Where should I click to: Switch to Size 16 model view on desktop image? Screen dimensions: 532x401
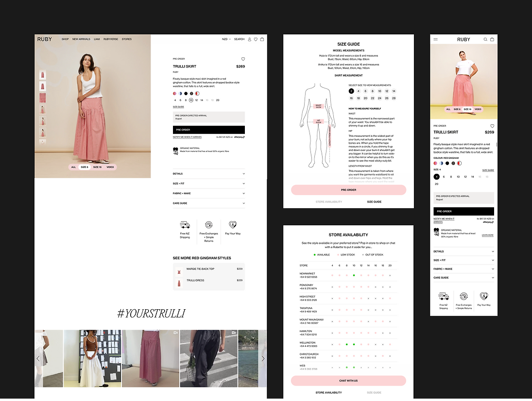point(97,167)
